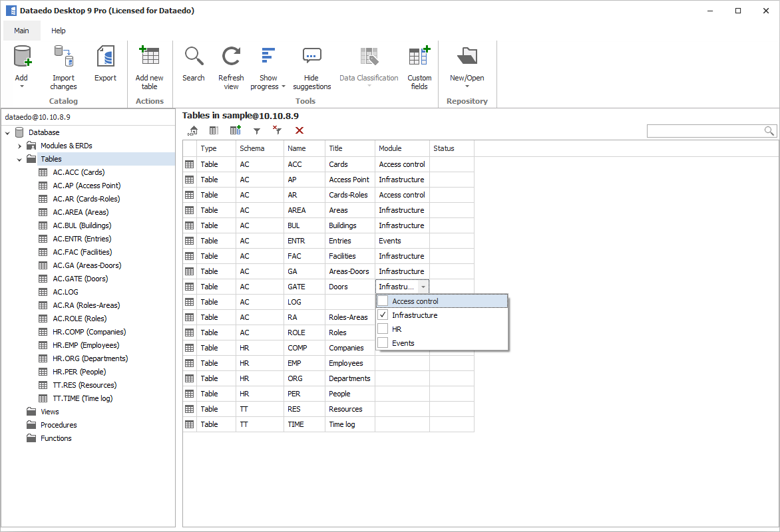Click the table search input field
The width and height of the screenshot is (780, 532).
(705, 131)
